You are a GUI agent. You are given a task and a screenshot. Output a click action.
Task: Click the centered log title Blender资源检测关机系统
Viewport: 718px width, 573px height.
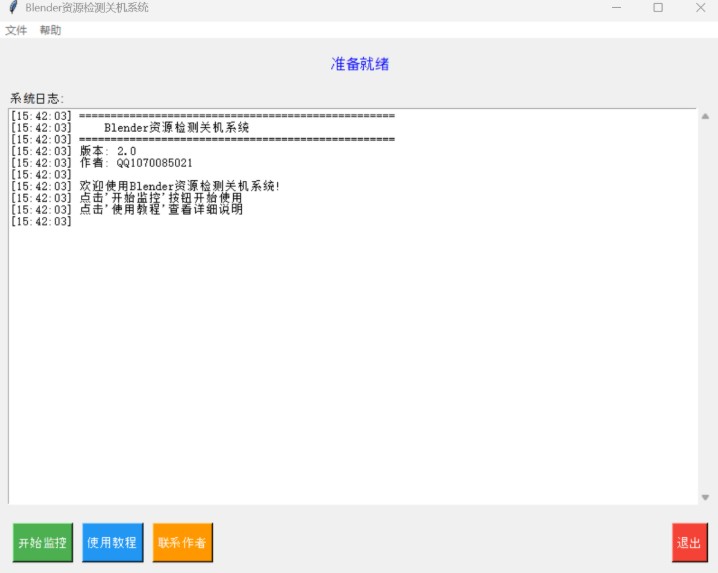[177, 128]
